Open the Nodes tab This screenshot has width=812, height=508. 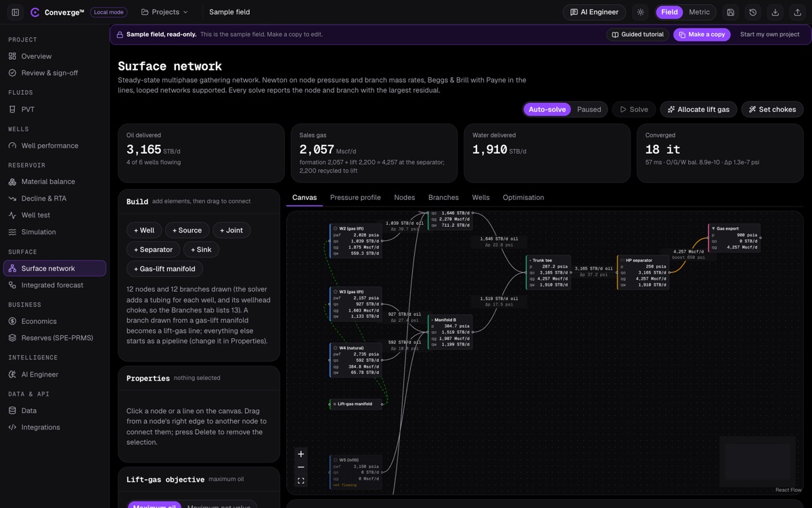pos(405,198)
